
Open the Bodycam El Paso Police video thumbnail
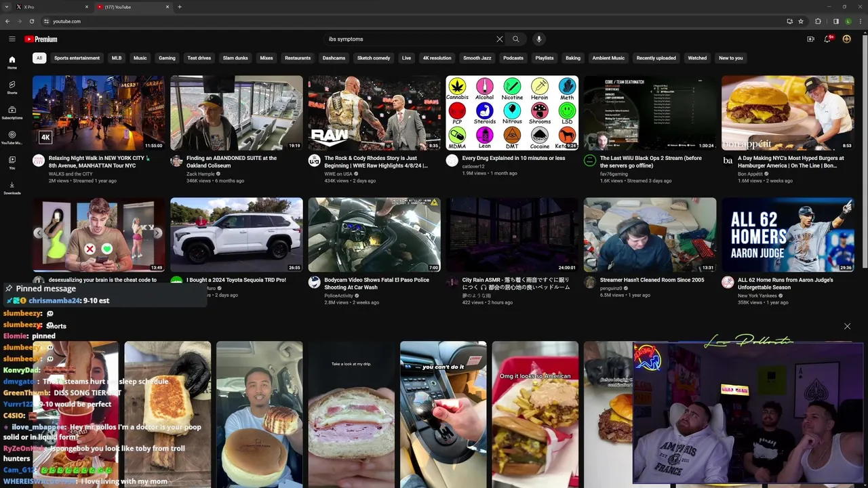tap(374, 235)
